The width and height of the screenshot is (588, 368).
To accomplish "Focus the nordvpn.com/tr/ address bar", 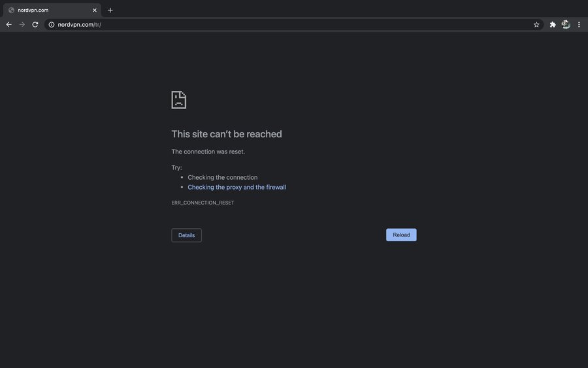I will coord(293,25).
